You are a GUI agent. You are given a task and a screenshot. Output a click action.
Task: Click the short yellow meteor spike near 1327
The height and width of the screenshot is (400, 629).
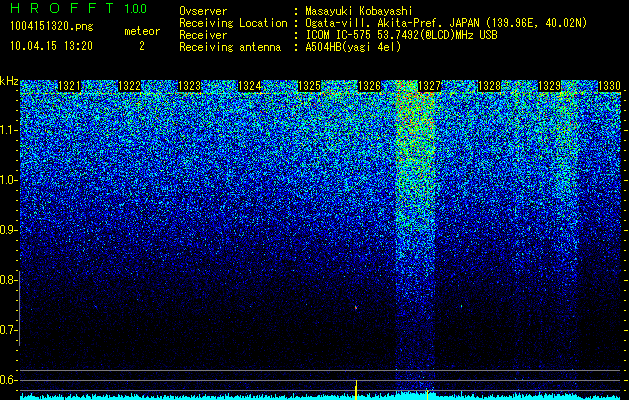point(428,395)
